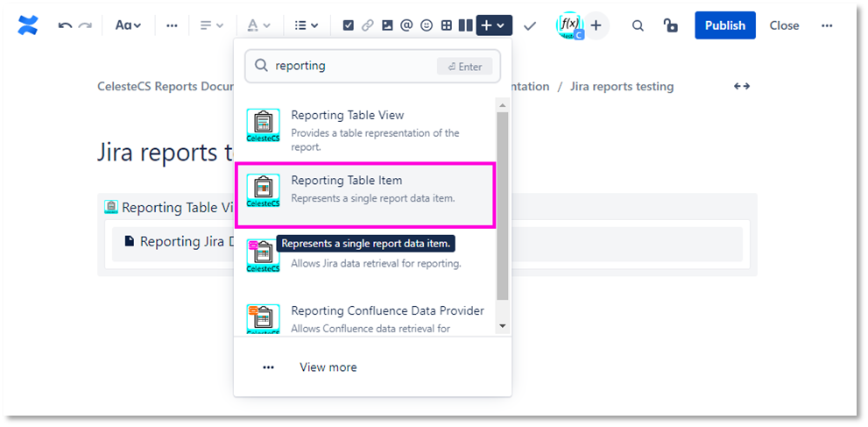This screenshot has width=868, height=427.
Task: Insert an image or file
Action: click(387, 25)
